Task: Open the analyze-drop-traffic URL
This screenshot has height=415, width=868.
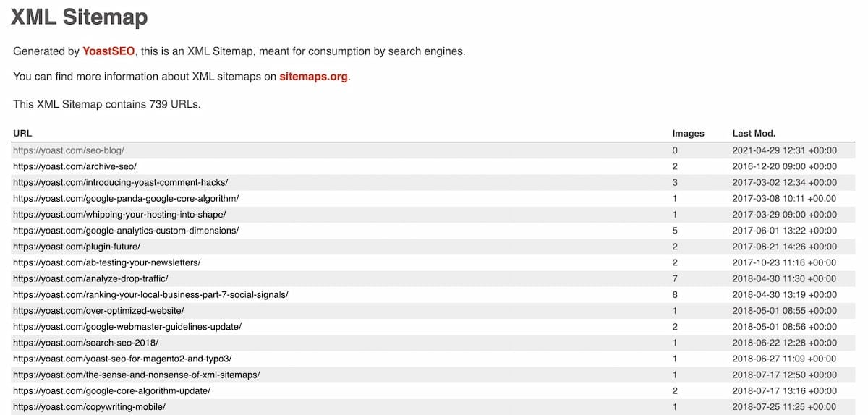Action: click(x=90, y=278)
